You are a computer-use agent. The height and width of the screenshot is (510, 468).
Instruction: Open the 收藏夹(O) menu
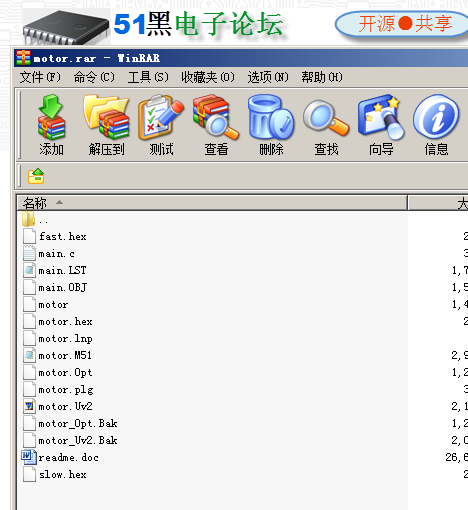(208, 77)
